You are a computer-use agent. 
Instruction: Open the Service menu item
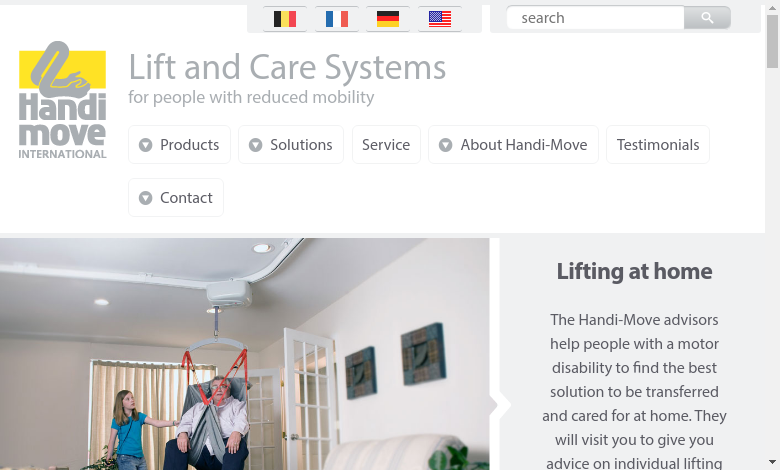pyautogui.click(x=386, y=145)
